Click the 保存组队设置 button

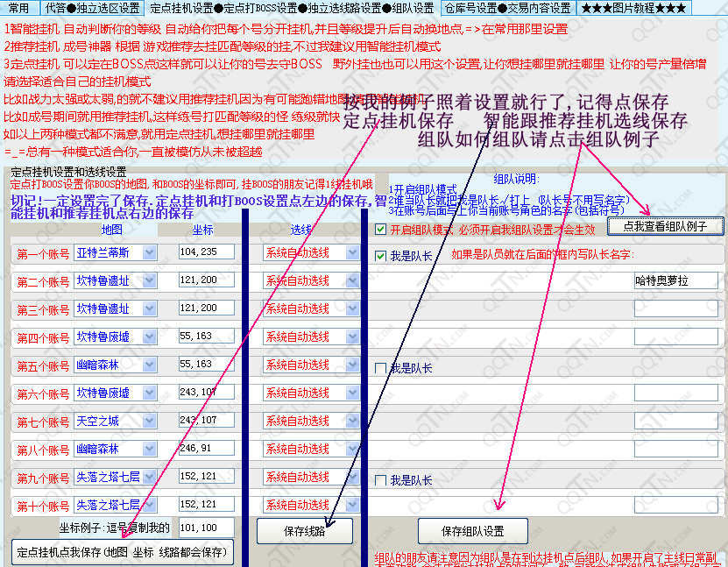(473, 531)
